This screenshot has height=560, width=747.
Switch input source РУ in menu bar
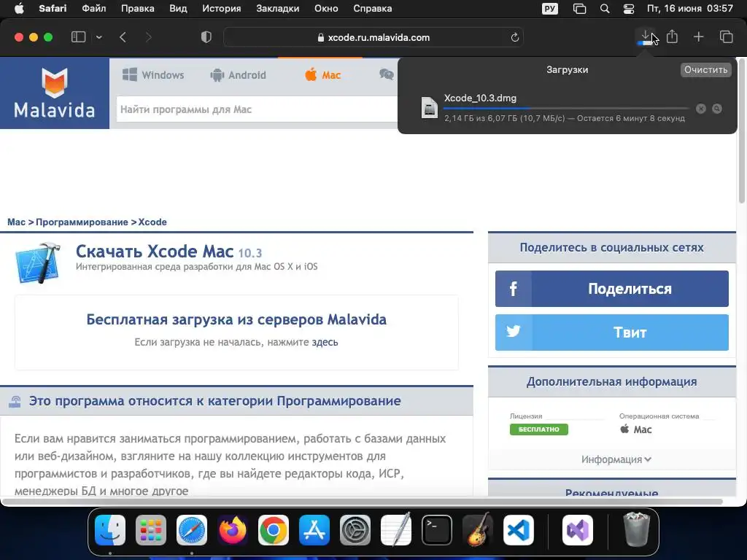(550, 9)
